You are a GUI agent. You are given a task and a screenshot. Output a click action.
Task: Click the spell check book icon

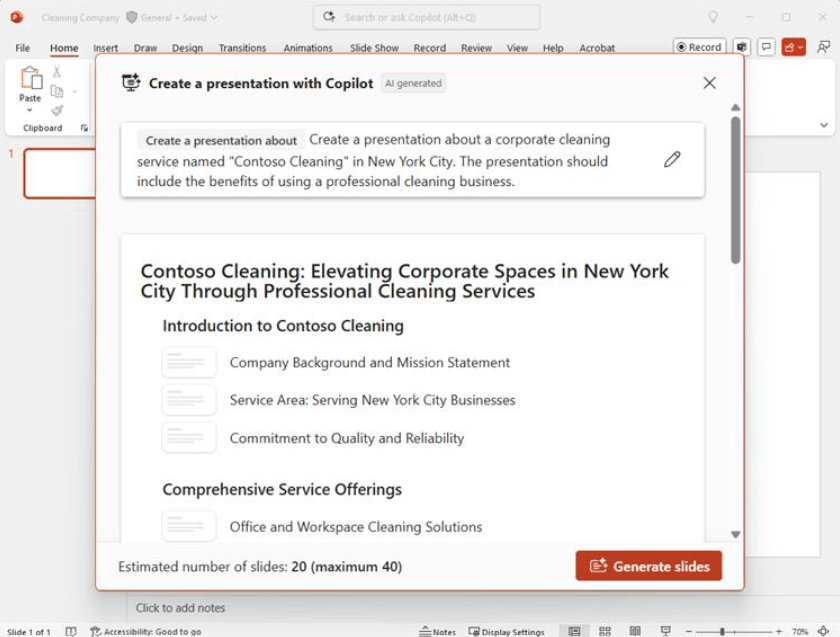(x=71, y=631)
